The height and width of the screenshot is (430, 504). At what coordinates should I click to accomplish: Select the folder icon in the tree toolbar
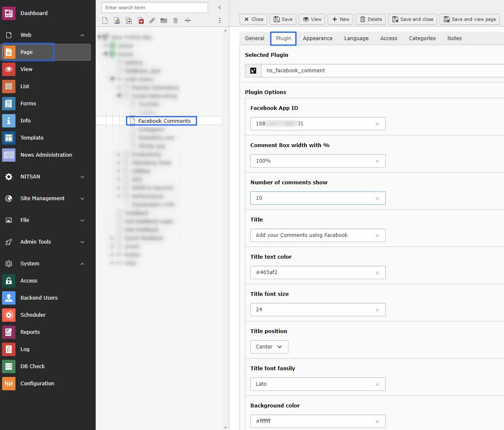(x=164, y=20)
